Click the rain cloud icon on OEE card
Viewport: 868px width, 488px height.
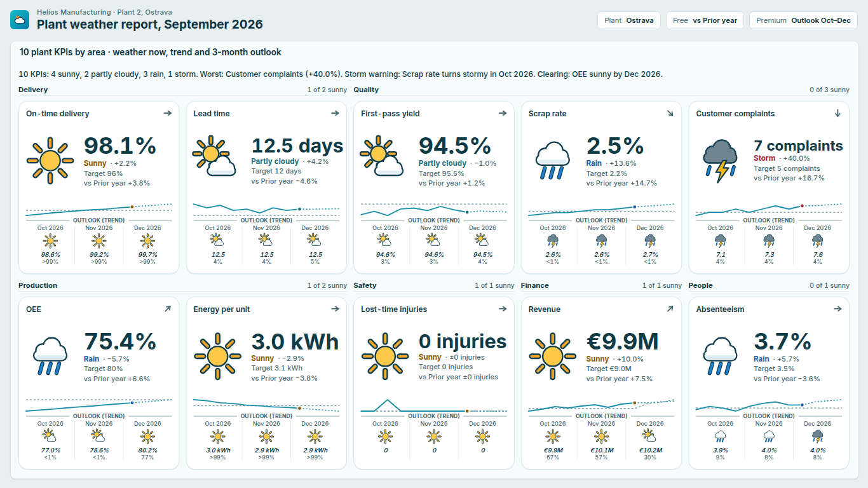pyautogui.click(x=50, y=355)
